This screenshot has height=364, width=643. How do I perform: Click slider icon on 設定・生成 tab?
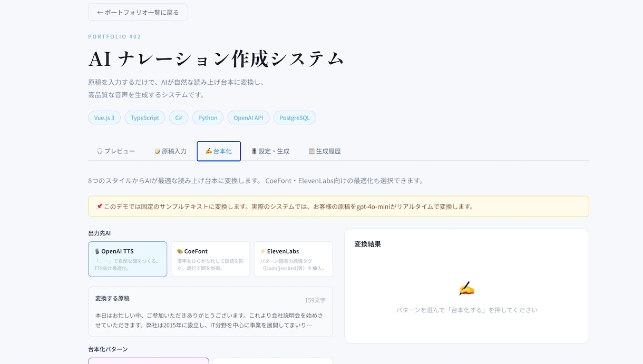coord(254,151)
